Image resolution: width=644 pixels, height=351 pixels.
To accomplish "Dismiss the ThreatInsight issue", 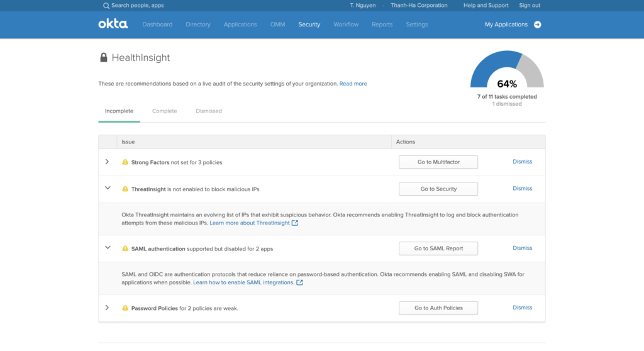I will pos(522,188).
